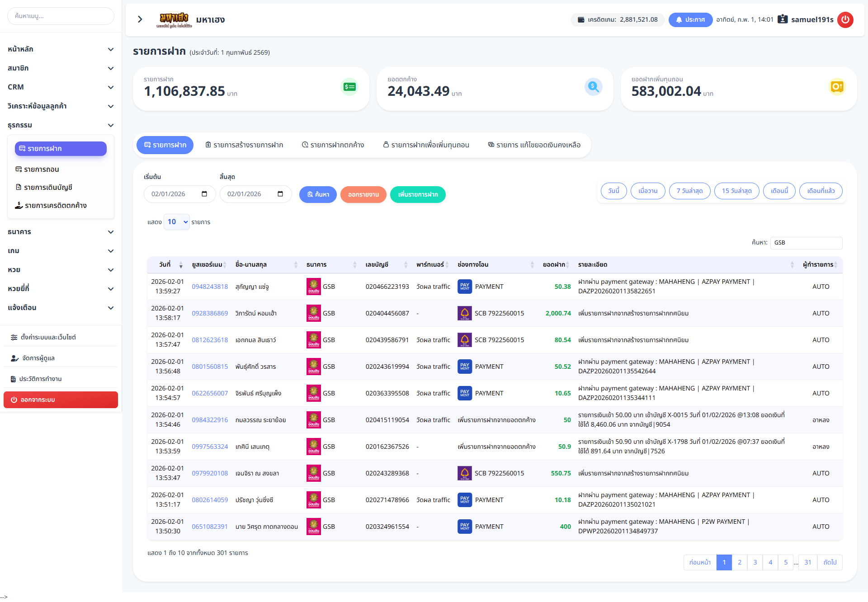The width and height of the screenshot is (868, 602).
Task: Open the rows-per-page dropdown showing 10
Action: (177, 222)
